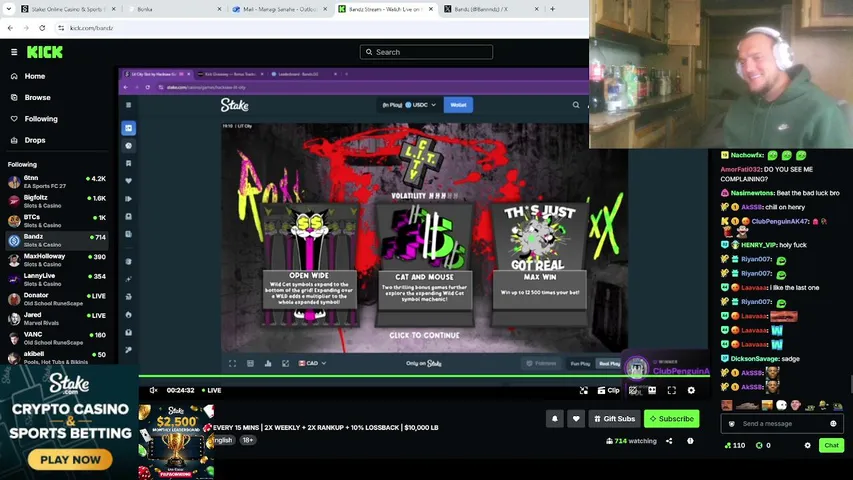Click the chat identity icon in message box

point(732,423)
